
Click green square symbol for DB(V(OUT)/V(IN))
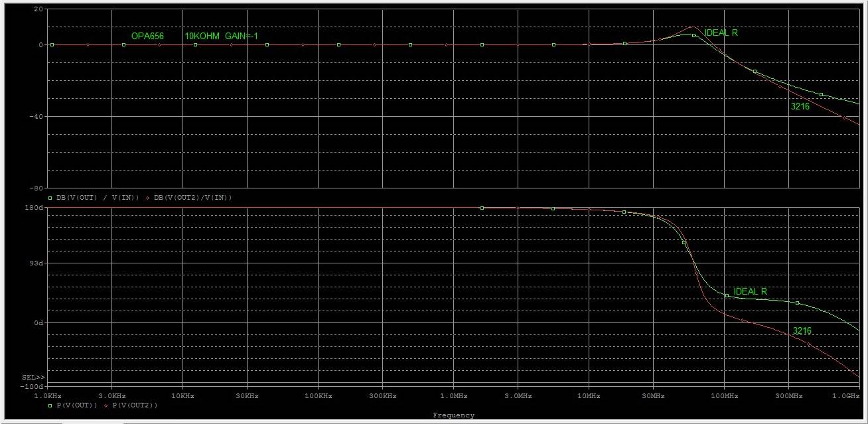point(50,198)
